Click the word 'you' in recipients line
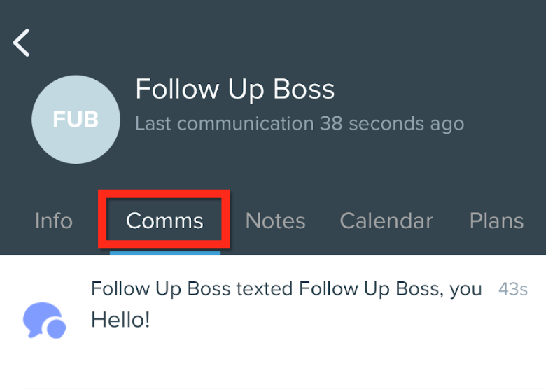This screenshot has height=392, width=546. (x=465, y=290)
